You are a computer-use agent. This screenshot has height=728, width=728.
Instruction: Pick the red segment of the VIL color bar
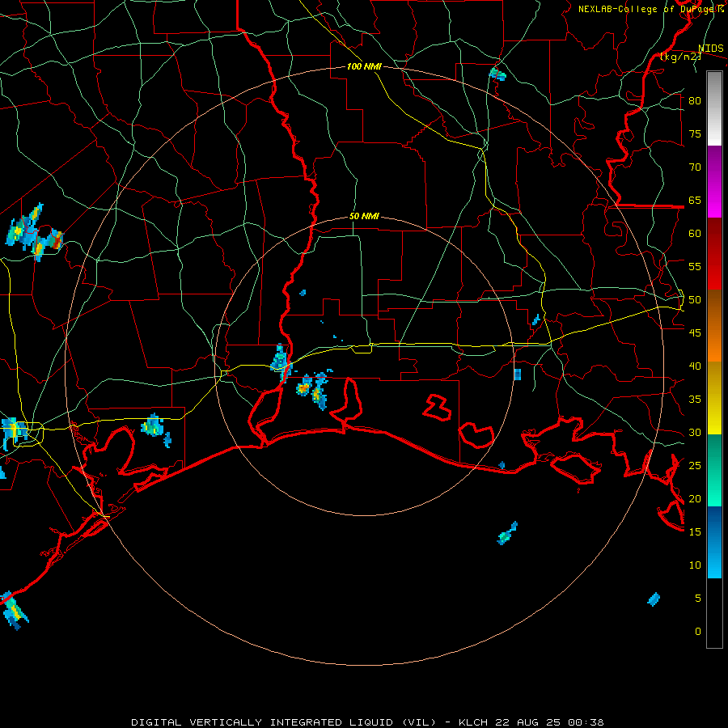click(x=714, y=254)
